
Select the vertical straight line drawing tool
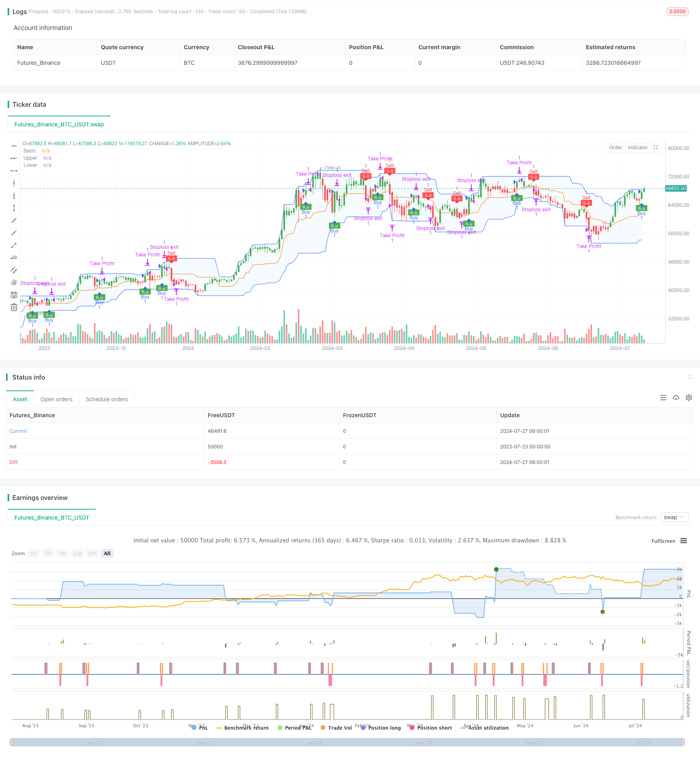pos(14,183)
